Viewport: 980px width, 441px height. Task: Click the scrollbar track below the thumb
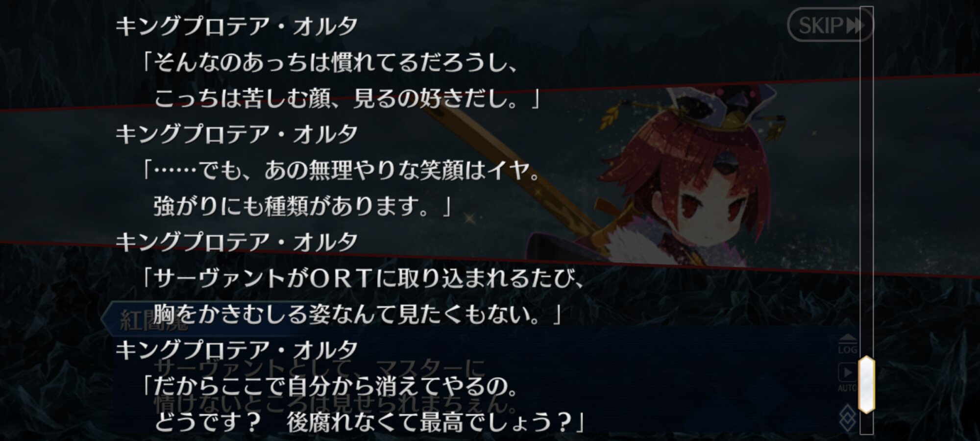point(866,424)
